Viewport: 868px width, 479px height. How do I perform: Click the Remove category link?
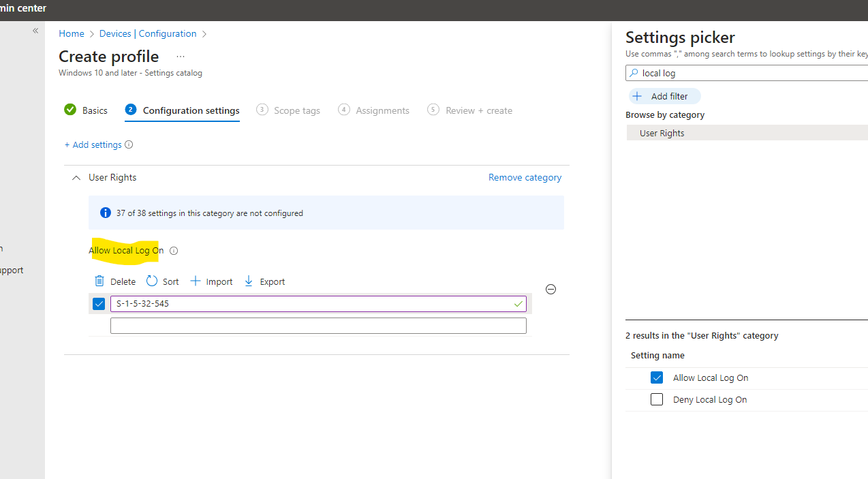click(525, 177)
